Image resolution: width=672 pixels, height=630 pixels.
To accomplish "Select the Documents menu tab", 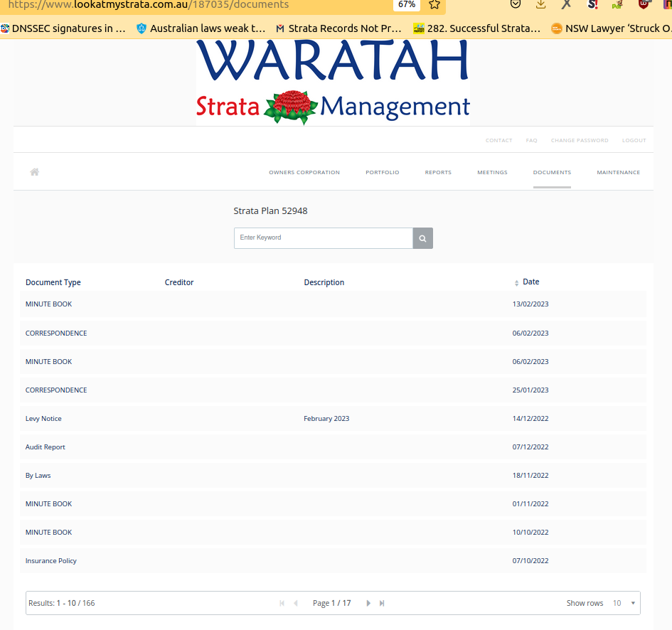I will [x=552, y=172].
